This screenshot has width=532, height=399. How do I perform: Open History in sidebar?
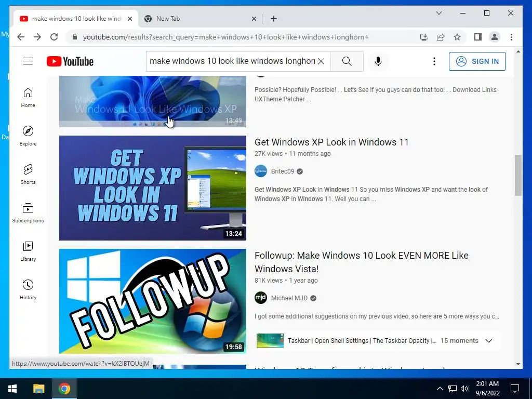pyautogui.click(x=28, y=289)
